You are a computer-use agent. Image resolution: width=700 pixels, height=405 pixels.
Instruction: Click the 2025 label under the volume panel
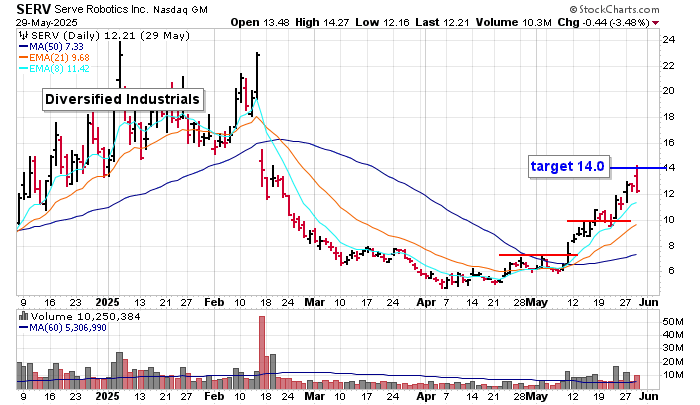click(108, 396)
